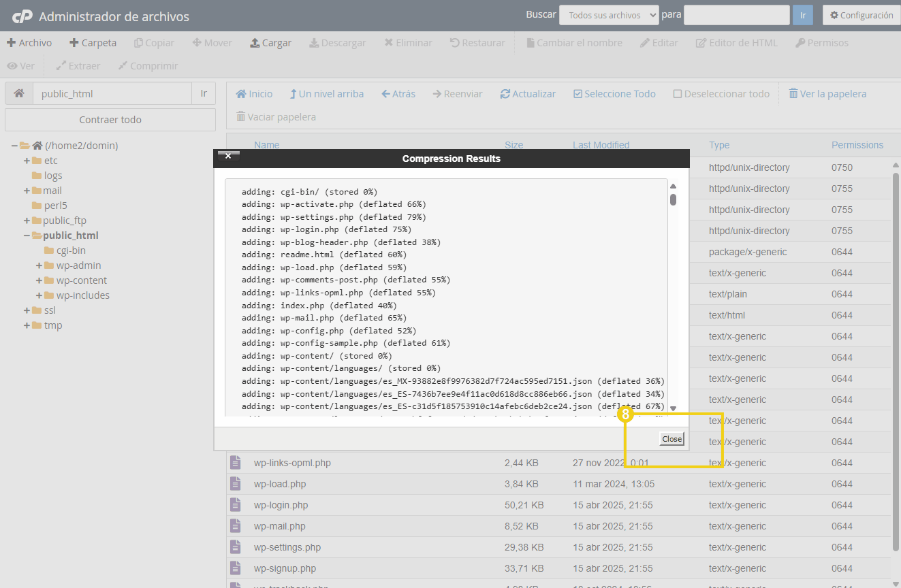Viewport: 901px width, 588px height.
Task: Click Eliminar in the toolbar
Action: [x=408, y=43]
